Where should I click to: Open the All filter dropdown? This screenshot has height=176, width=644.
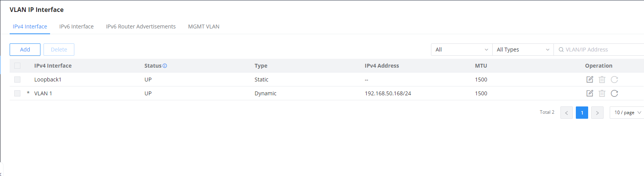(x=461, y=50)
